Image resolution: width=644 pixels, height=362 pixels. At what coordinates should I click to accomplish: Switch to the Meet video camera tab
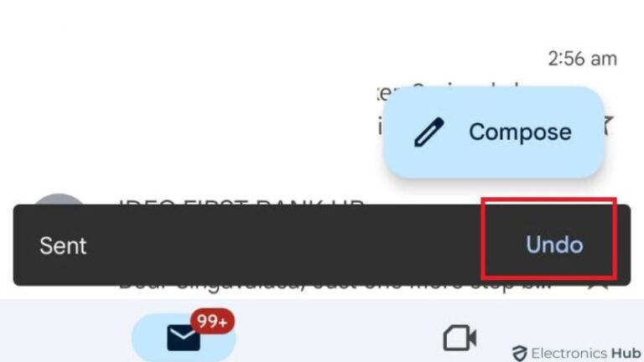[460, 338]
